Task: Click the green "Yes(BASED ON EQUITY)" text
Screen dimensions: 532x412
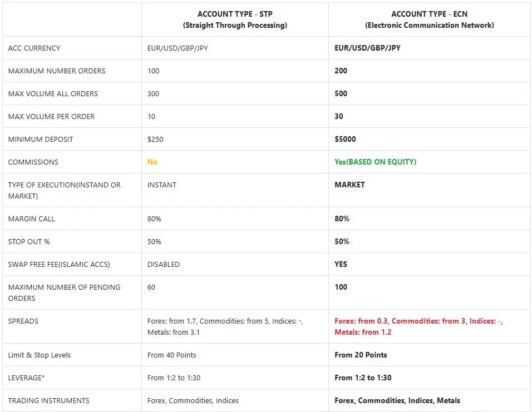Action: [x=375, y=162]
